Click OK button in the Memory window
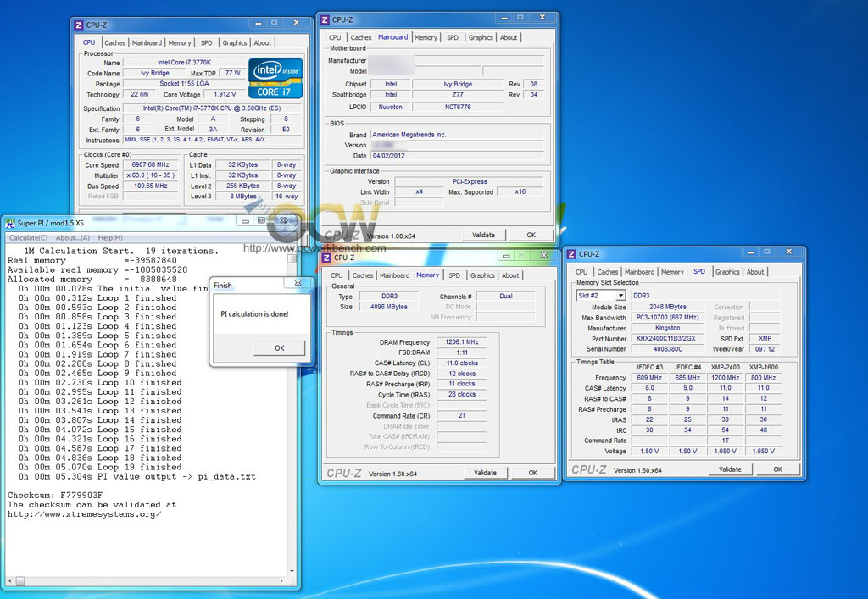The image size is (868, 599). [x=532, y=473]
